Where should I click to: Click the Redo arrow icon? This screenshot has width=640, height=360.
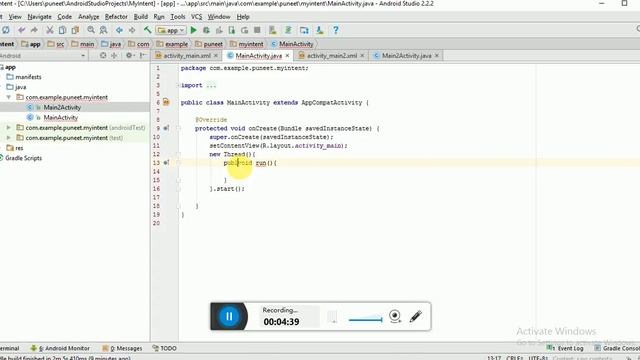[34, 30]
